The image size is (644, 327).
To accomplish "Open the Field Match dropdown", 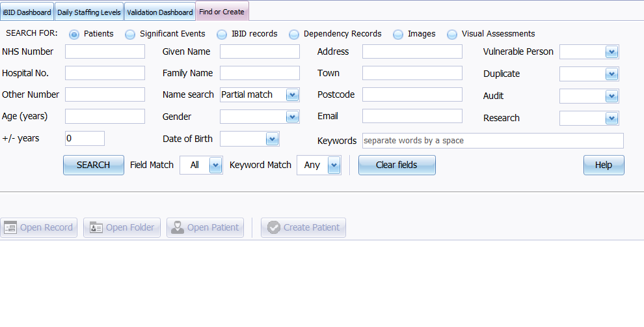I will pos(215,165).
